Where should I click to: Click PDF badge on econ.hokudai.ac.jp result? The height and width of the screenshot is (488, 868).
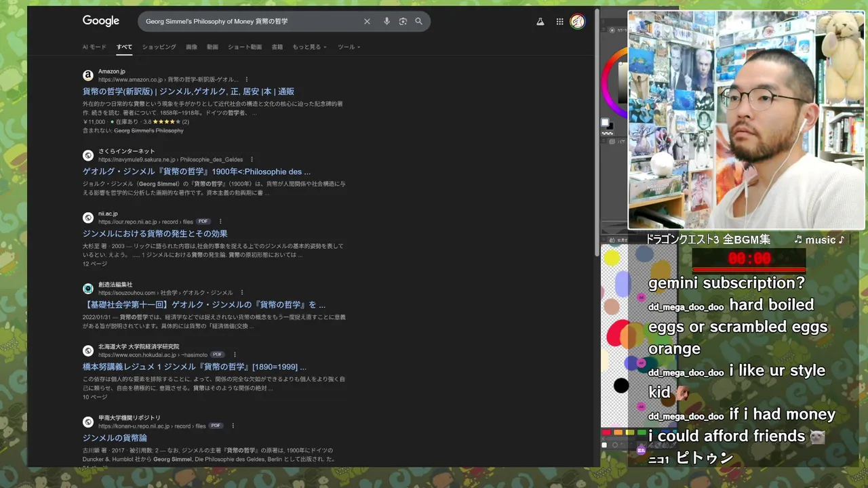click(x=217, y=354)
